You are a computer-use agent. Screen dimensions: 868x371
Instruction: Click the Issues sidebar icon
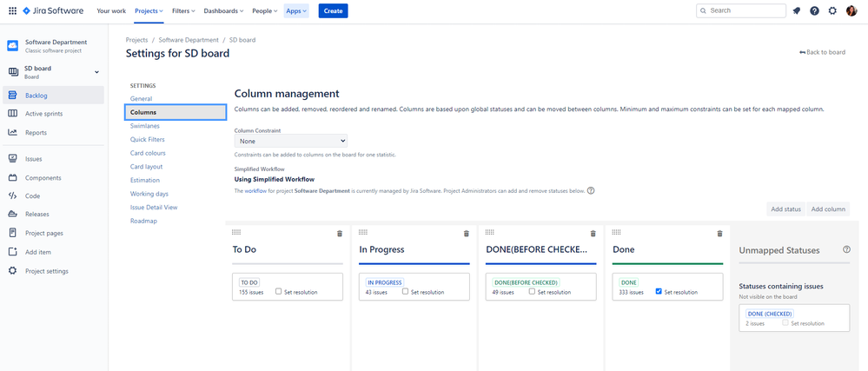tap(13, 159)
